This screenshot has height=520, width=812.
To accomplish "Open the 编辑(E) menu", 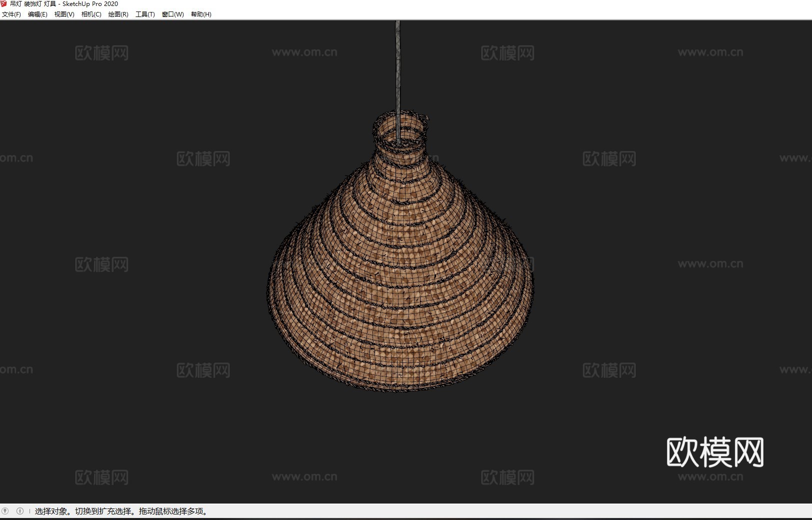I will coord(37,14).
